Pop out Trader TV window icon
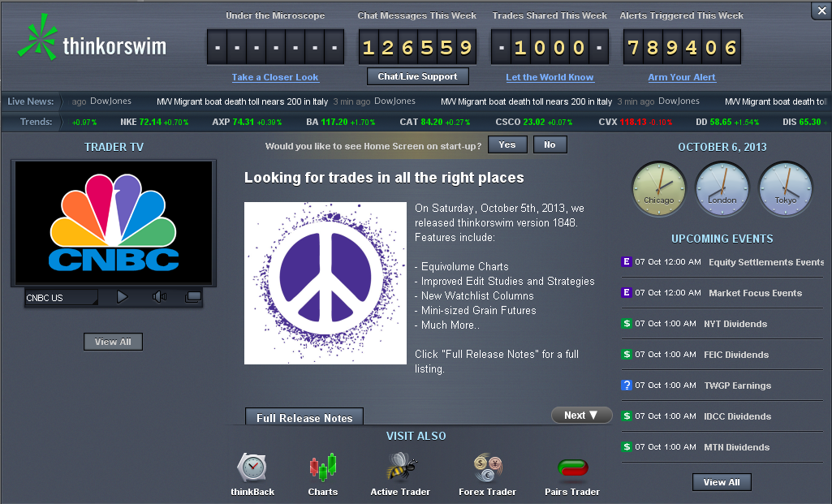The width and height of the screenshot is (832, 504). tap(192, 296)
